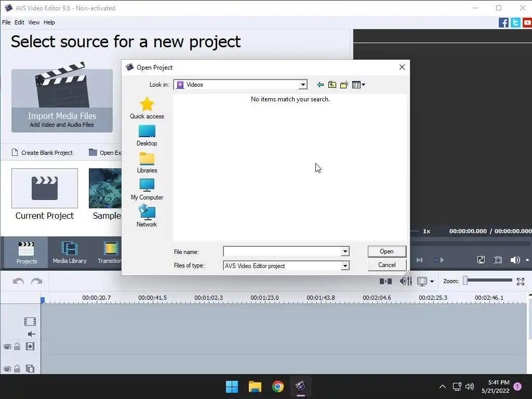Go back using the dialog's back arrow
This screenshot has height=399, width=532.
click(x=320, y=85)
